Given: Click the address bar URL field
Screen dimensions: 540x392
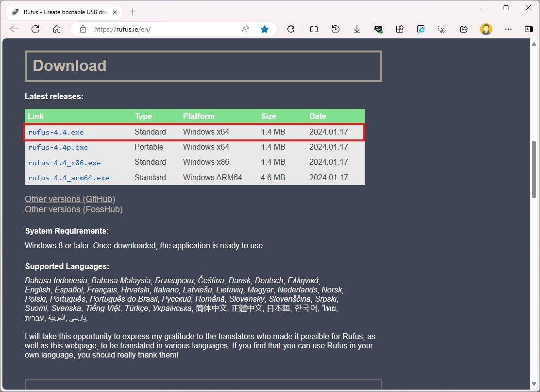Looking at the screenshot, I should (160, 29).
